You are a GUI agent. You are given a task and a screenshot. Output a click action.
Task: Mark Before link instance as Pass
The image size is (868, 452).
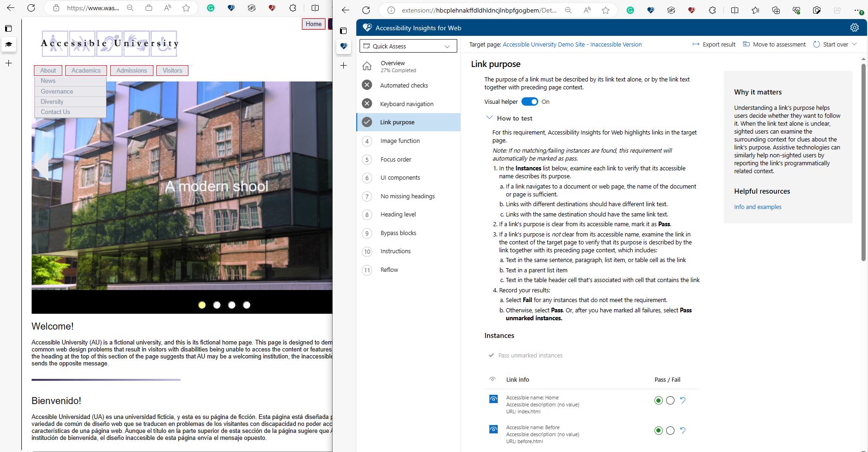(x=658, y=431)
